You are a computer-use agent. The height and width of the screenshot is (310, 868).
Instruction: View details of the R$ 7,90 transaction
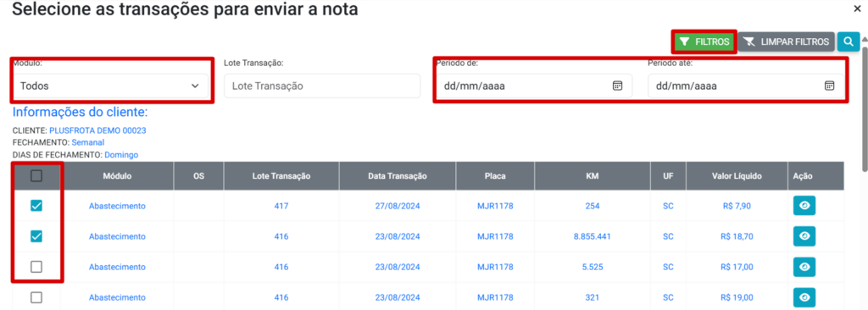point(804,206)
